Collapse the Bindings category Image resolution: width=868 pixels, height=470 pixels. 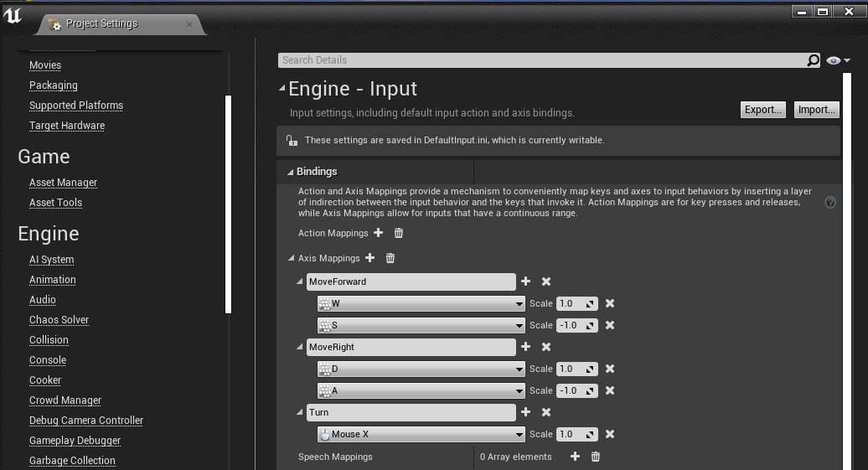click(290, 173)
